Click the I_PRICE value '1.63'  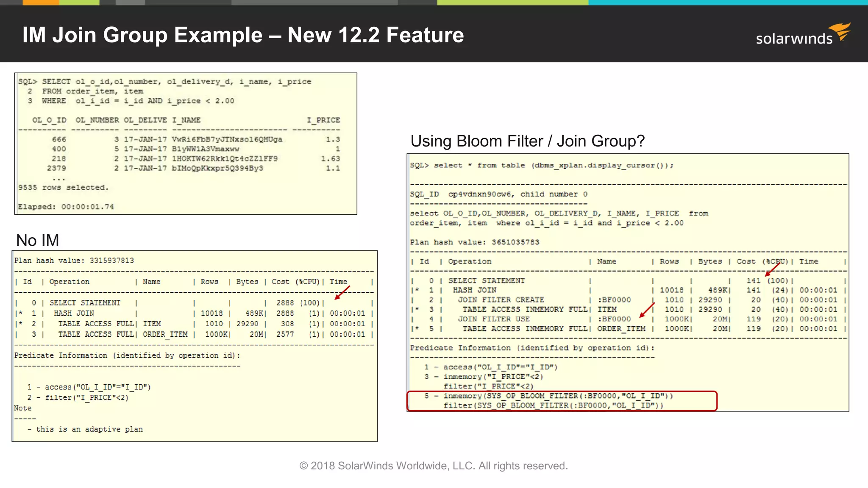pos(331,158)
